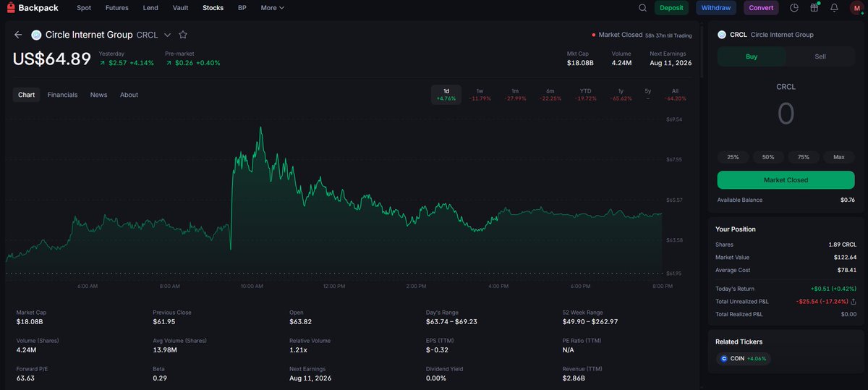Open the Spot menu
This screenshot has height=390, width=868.
point(84,8)
